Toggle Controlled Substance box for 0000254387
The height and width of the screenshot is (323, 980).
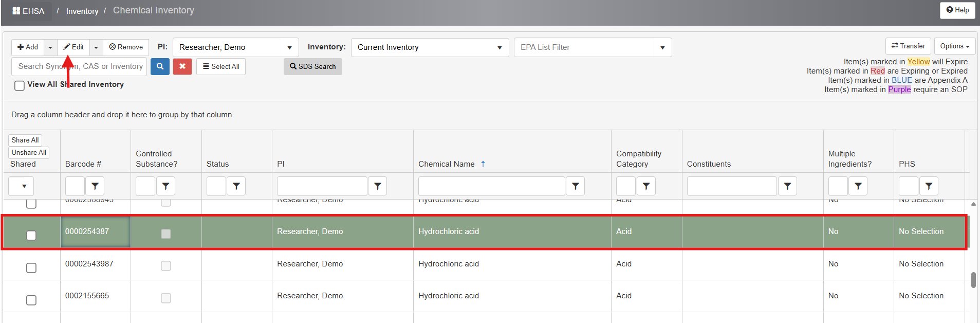pyautogui.click(x=165, y=234)
